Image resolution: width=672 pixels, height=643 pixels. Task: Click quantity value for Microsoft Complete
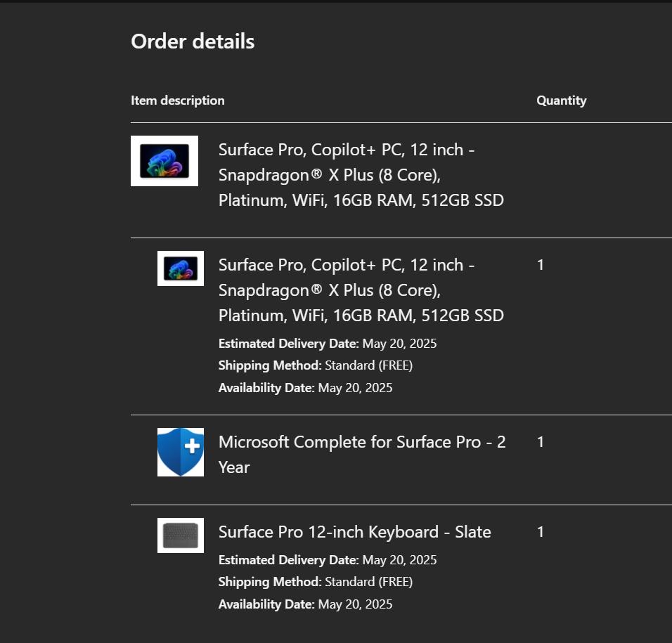point(541,442)
